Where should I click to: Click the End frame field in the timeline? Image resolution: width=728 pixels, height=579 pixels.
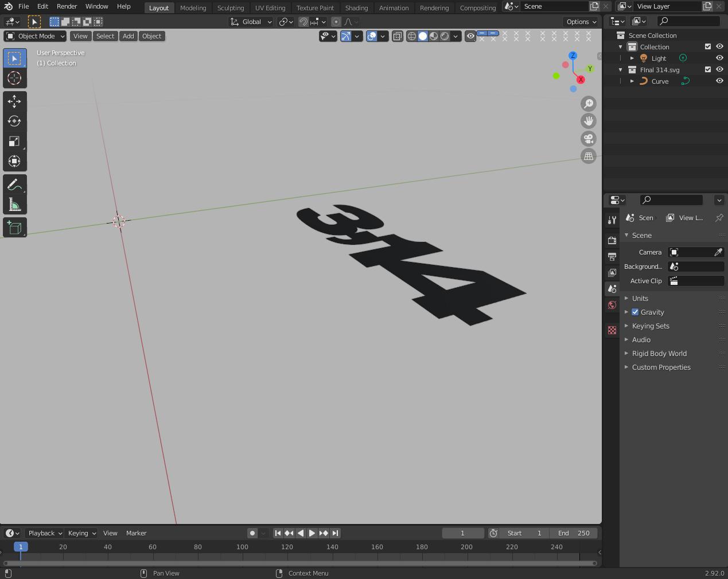(x=574, y=533)
